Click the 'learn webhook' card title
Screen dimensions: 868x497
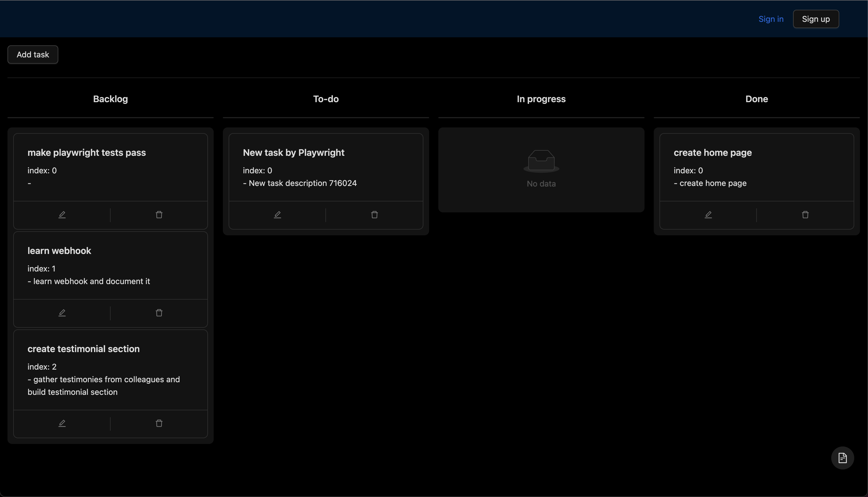click(x=59, y=251)
